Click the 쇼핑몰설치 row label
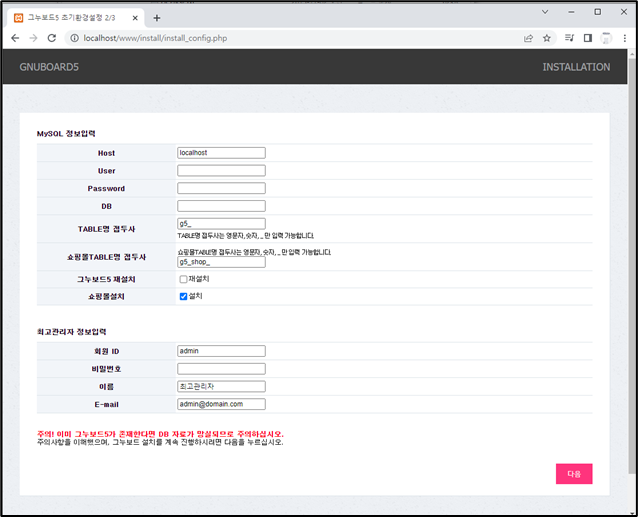Viewport: 638px width, 517px height. (106, 297)
